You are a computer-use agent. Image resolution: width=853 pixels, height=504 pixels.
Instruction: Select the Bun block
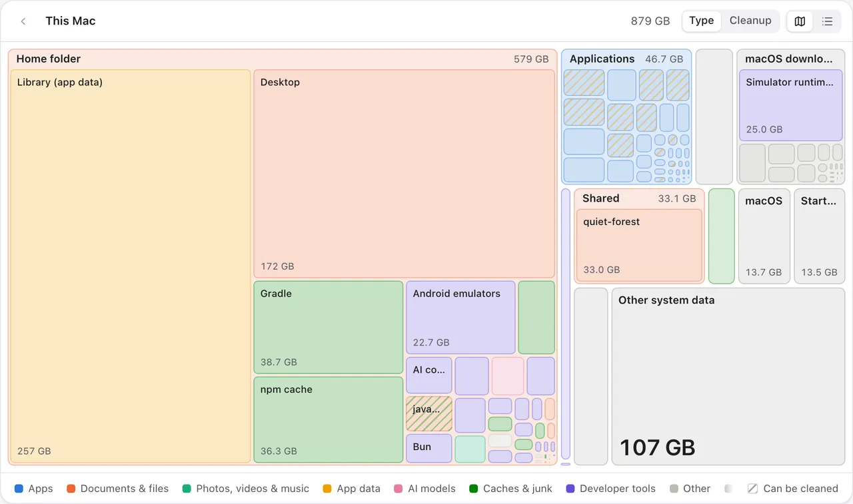coord(429,448)
